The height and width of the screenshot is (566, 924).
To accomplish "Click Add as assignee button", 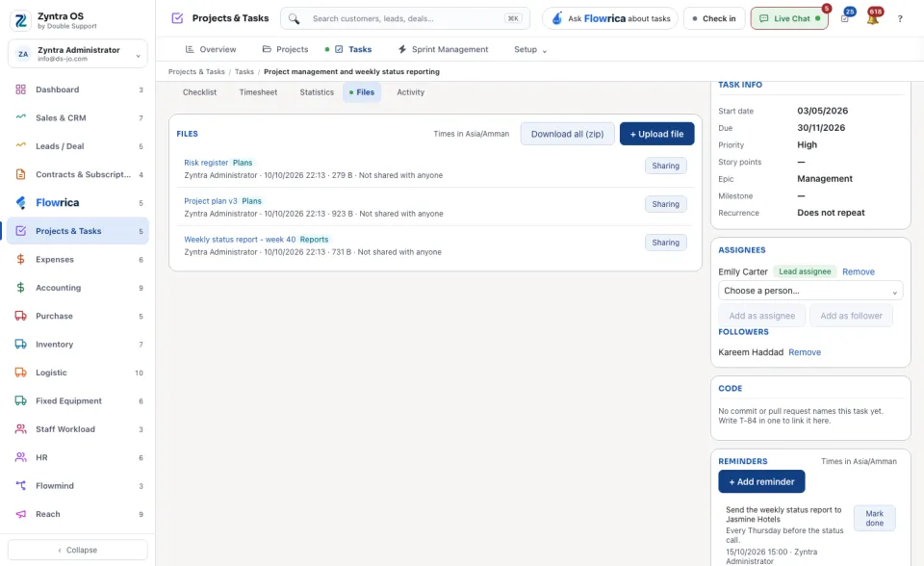I will (x=762, y=316).
